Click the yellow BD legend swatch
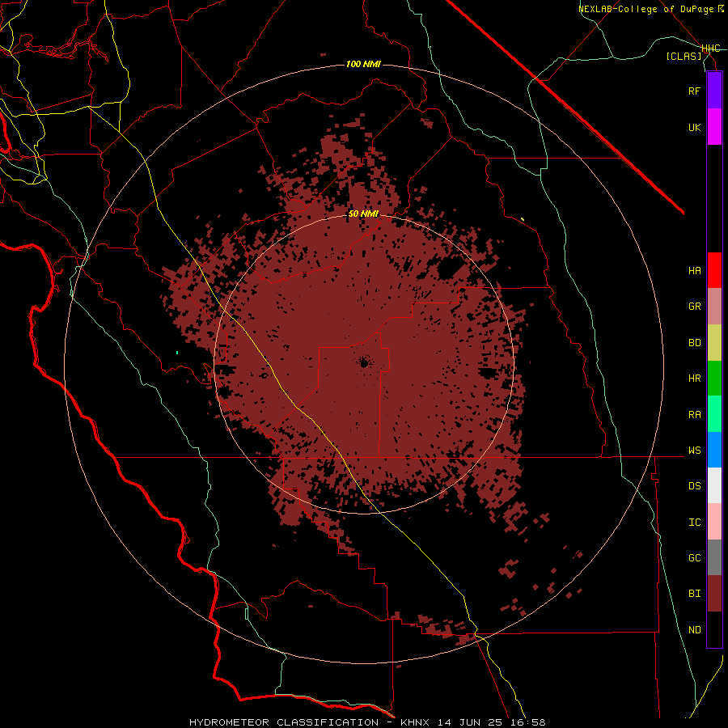Viewport: 728px width, 728px height. click(x=714, y=343)
